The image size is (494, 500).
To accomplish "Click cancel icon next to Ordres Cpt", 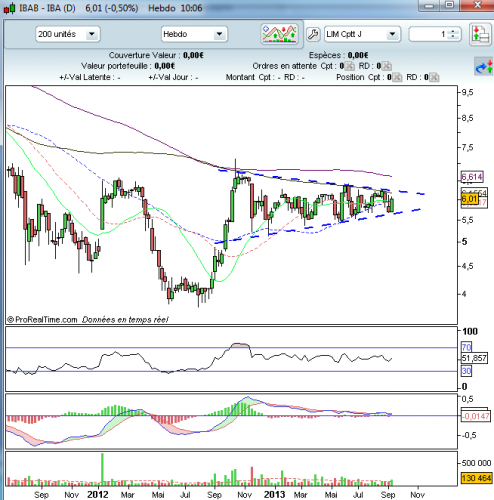I will click(349, 66).
